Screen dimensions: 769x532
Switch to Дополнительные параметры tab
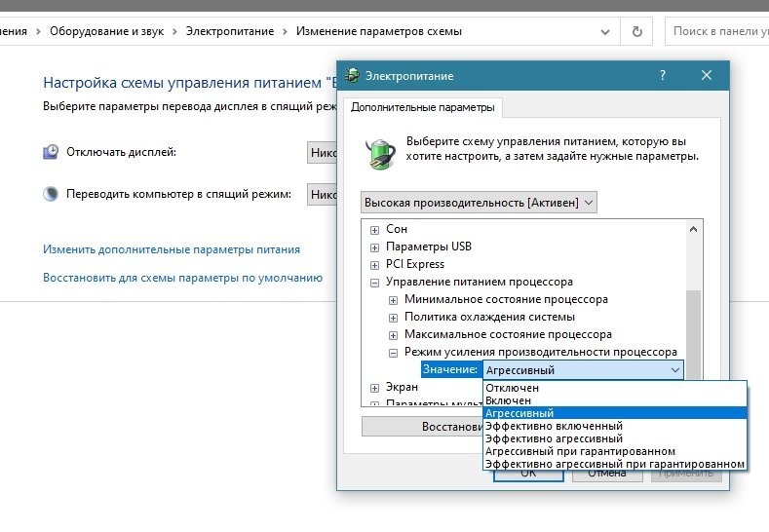[x=423, y=106]
